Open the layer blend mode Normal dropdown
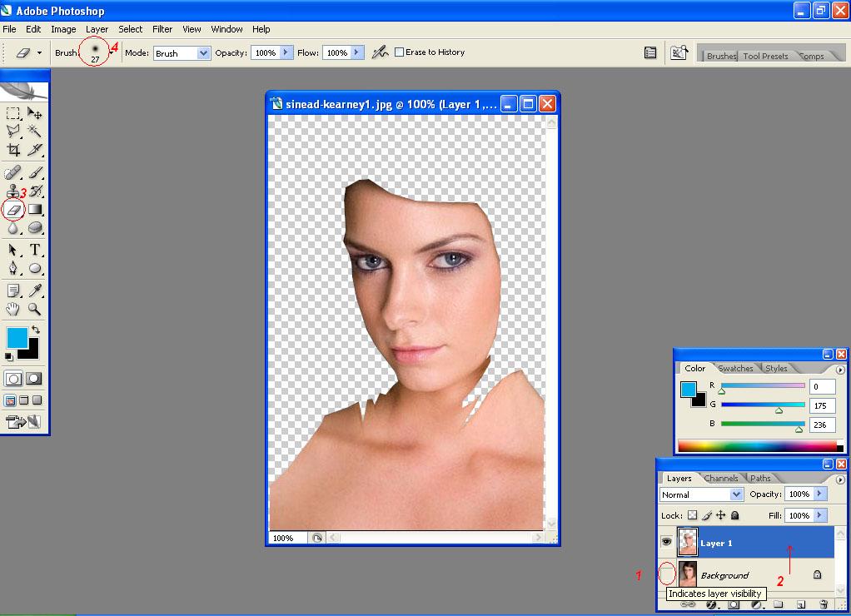The height and width of the screenshot is (616, 851). [701, 494]
